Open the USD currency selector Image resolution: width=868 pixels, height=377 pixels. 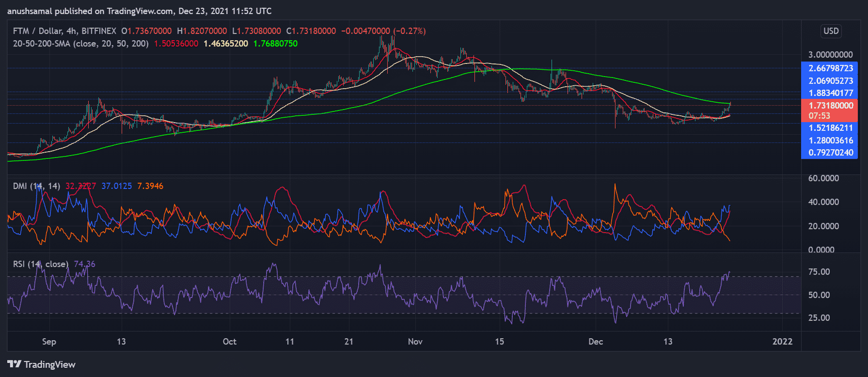click(x=831, y=31)
